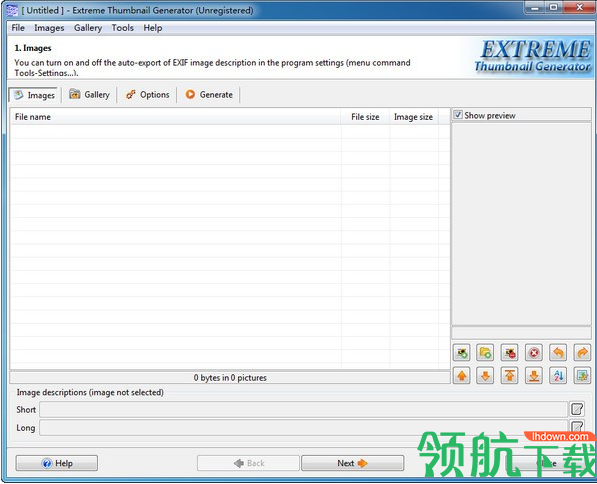
Task: Click the add folder icon button
Action: click(485, 353)
